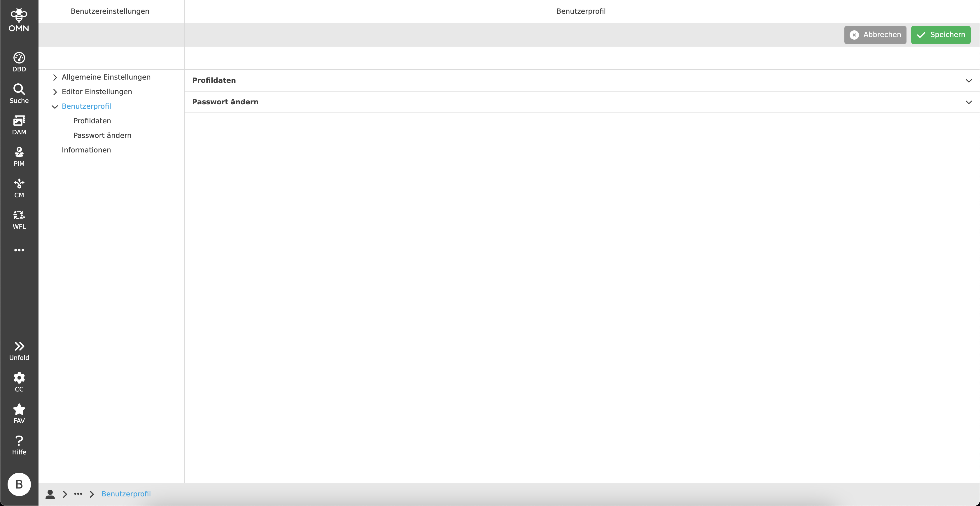Collapse the Benutzerprofil tree node
980x506 pixels.
click(55, 107)
